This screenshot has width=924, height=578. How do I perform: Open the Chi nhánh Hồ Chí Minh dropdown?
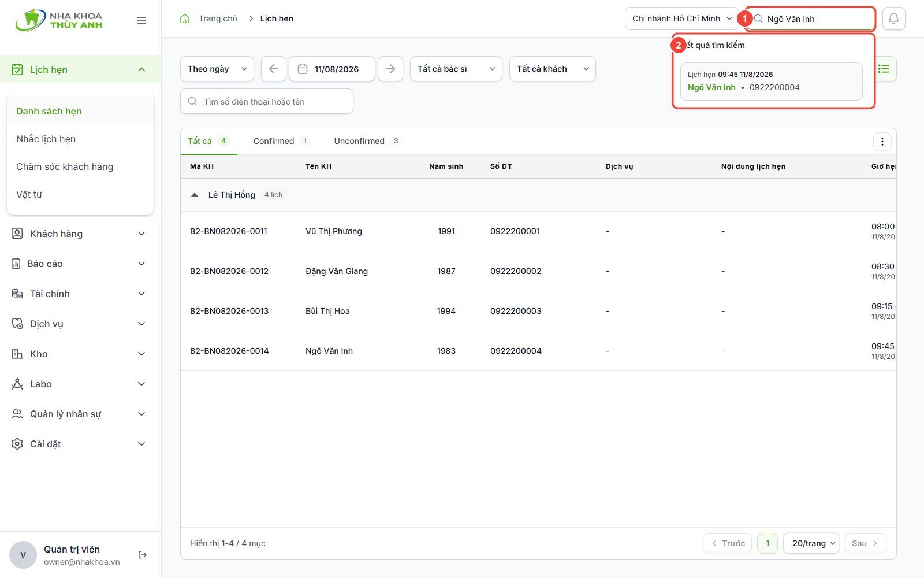click(682, 18)
